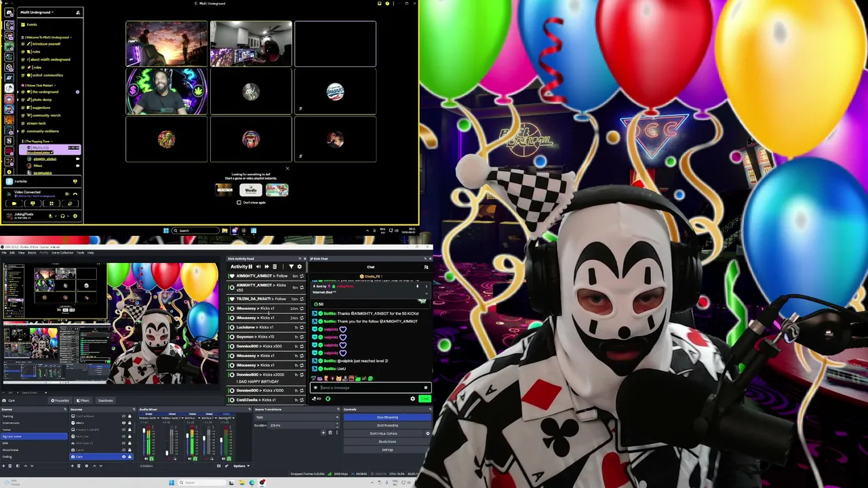This screenshot has width=868, height=488.
Task: Share your screen in Discord voice panel
Action: point(33,203)
